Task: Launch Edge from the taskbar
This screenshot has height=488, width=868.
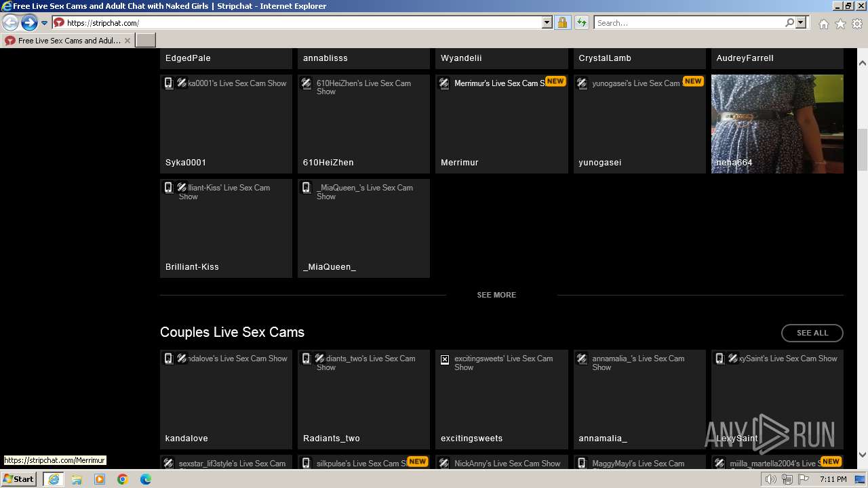Action: click(x=146, y=479)
